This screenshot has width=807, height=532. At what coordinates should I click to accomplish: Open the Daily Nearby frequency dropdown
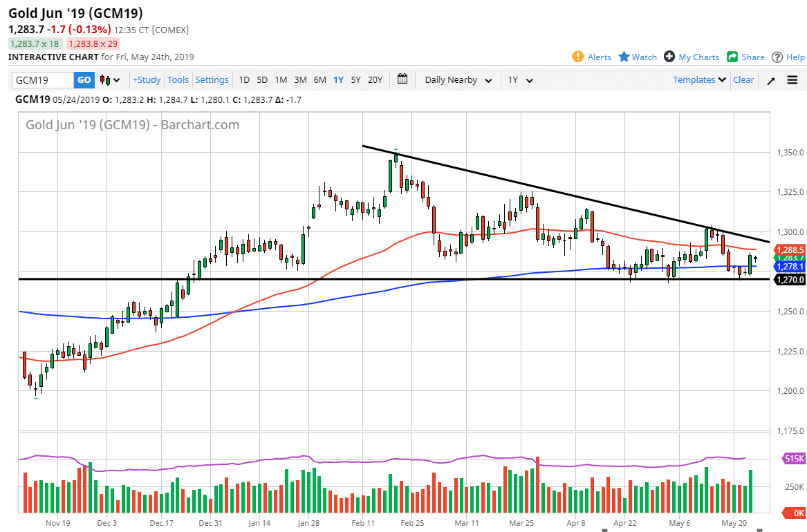click(458, 80)
